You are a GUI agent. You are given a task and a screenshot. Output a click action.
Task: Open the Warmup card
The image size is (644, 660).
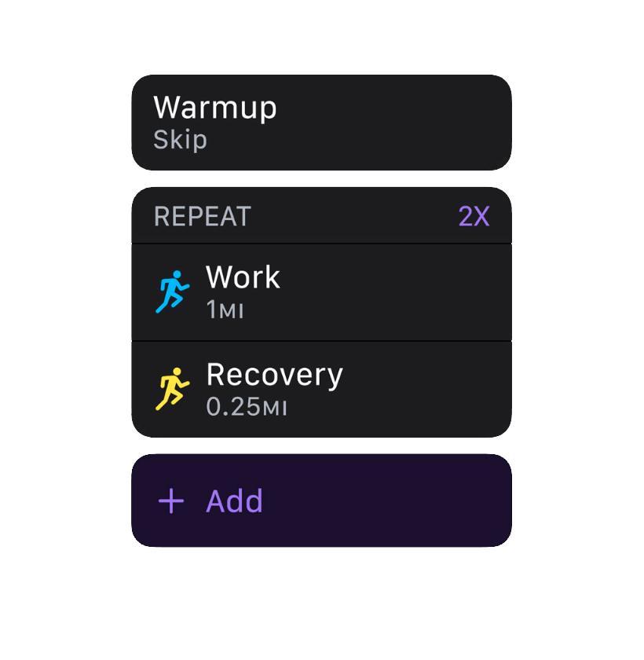(x=321, y=123)
